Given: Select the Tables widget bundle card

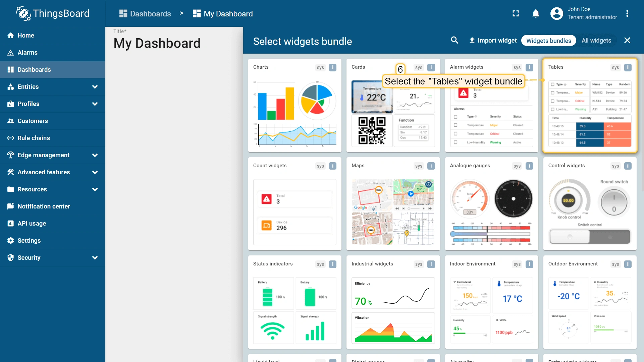Looking at the screenshot, I should 590,106.
